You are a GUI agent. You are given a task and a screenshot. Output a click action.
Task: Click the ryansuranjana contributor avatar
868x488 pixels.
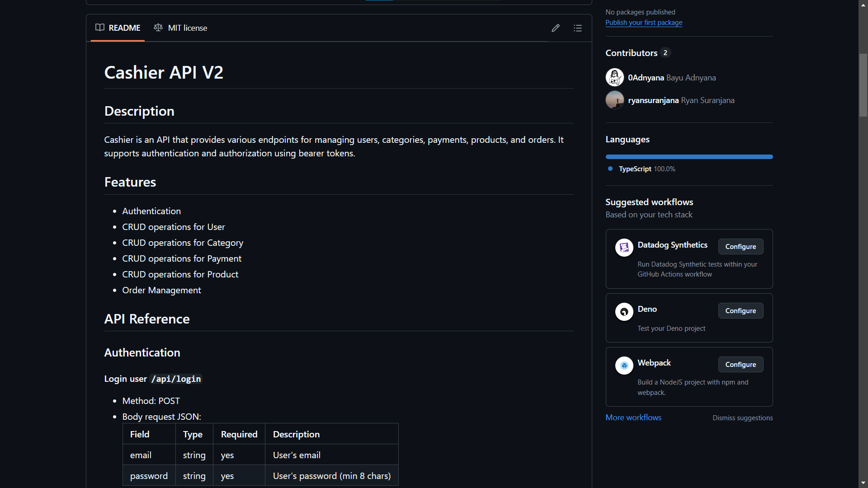614,99
